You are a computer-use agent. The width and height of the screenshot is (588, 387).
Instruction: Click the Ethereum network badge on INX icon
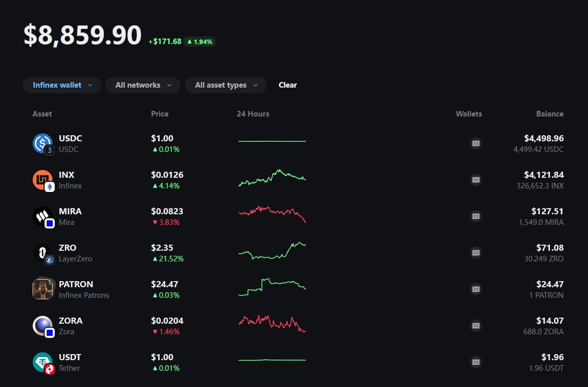(x=50, y=186)
